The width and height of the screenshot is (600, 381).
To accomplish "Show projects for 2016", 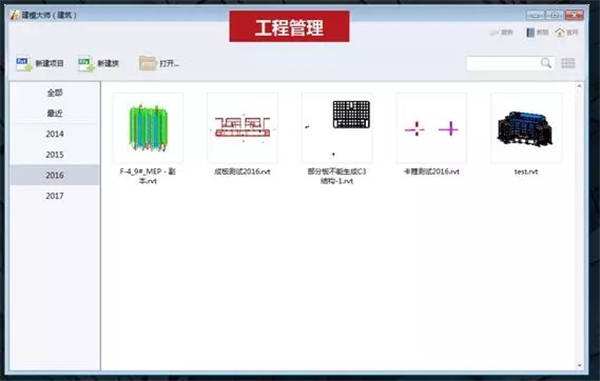I will pos(55,175).
